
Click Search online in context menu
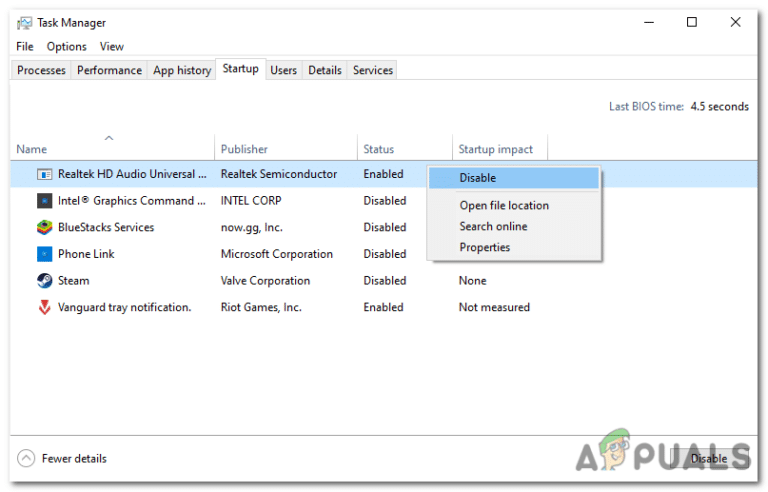coord(493,226)
